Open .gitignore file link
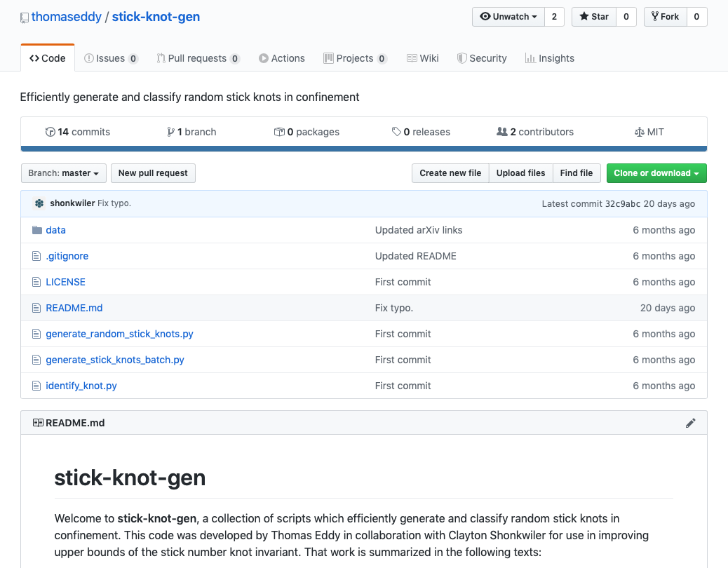This screenshot has height=568, width=728. pos(67,256)
